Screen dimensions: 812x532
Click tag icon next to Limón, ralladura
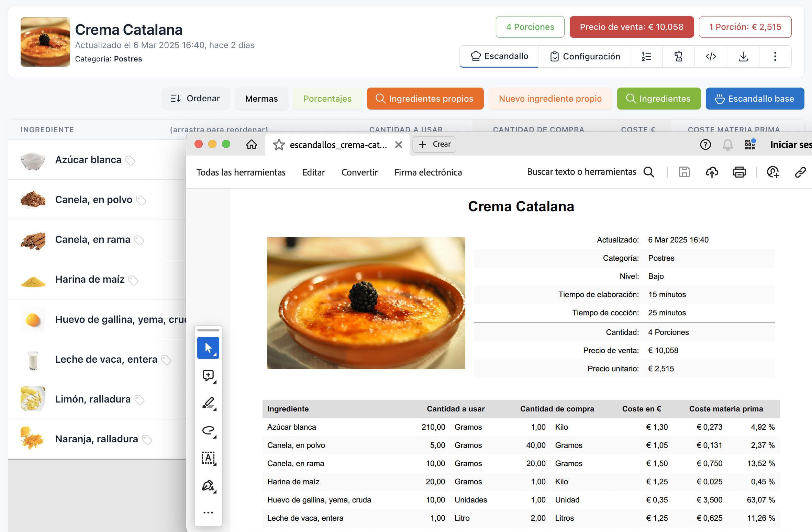point(140,400)
